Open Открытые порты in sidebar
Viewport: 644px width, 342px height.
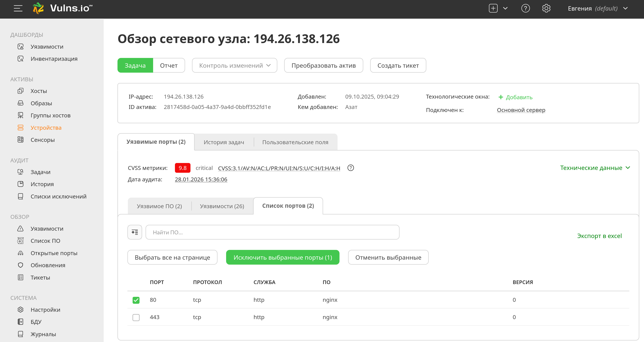pyautogui.click(x=54, y=253)
